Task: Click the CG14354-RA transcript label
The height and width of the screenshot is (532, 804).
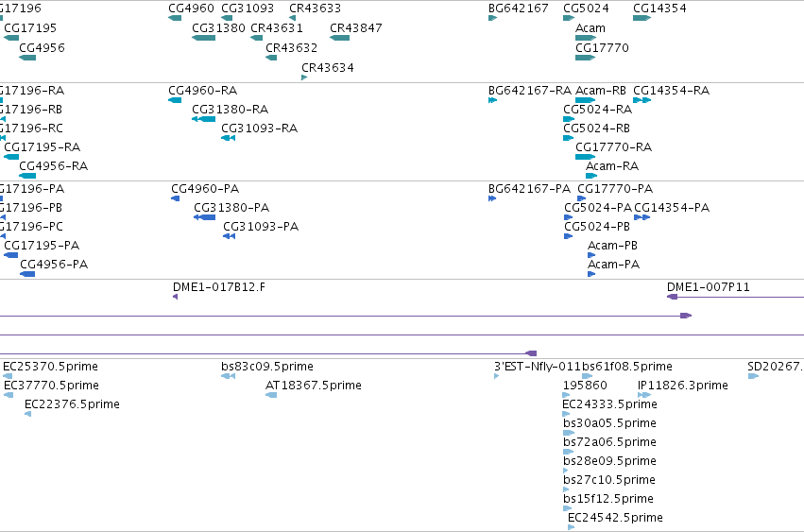Action: (x=671, y=91)
